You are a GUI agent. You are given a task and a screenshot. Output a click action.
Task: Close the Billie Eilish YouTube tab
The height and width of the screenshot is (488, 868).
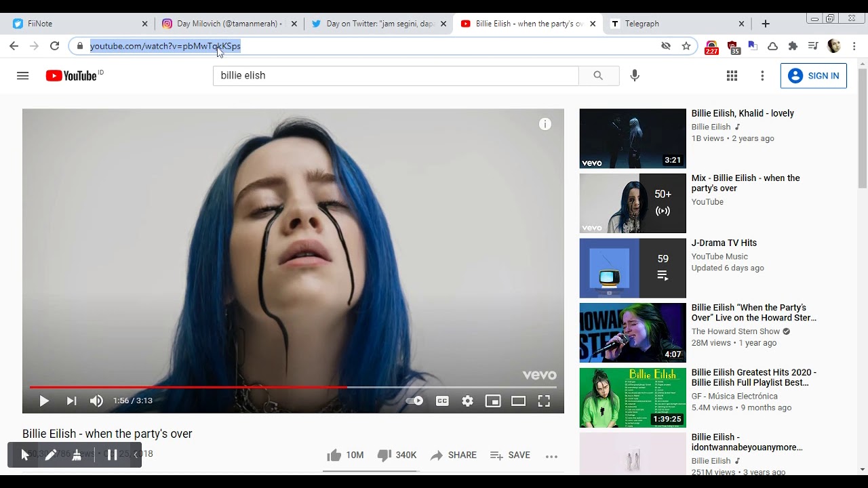[x=593, y=23]
